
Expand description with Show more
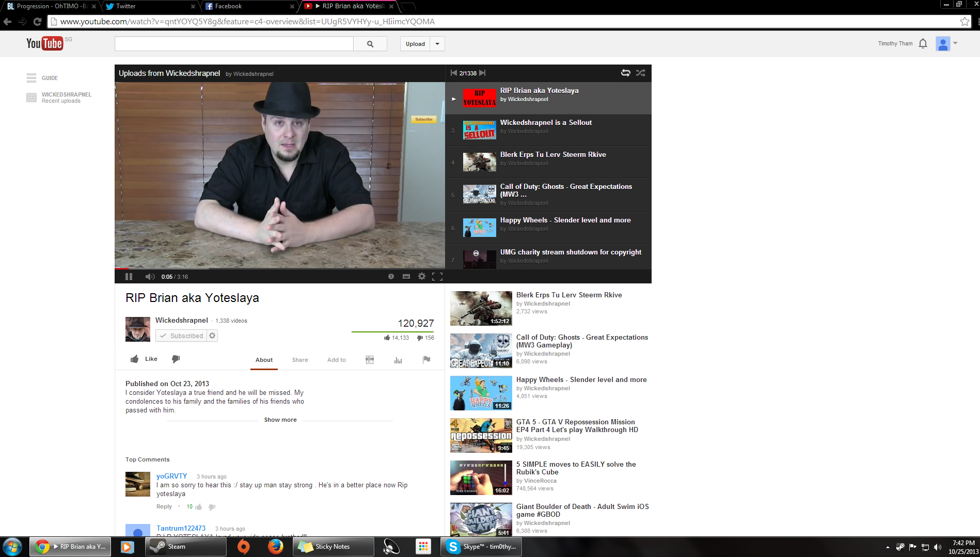coord(280,420)
